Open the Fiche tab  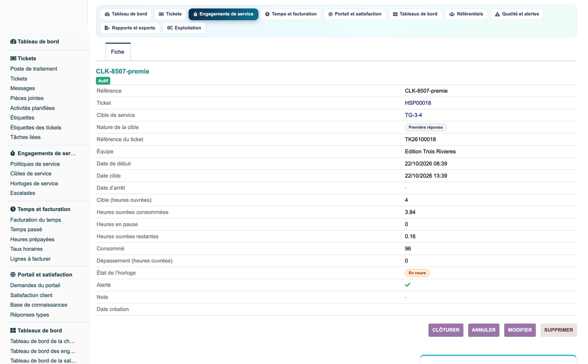(x=118, y=52)
